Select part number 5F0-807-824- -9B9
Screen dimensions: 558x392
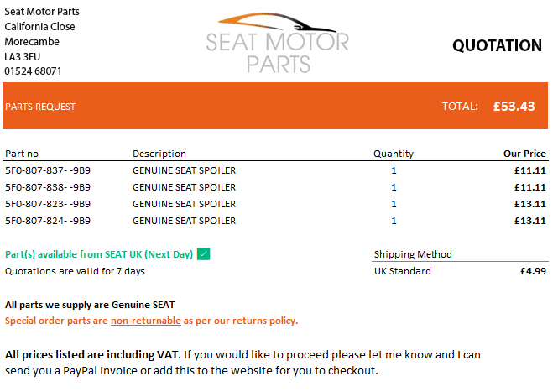point(48,221)
